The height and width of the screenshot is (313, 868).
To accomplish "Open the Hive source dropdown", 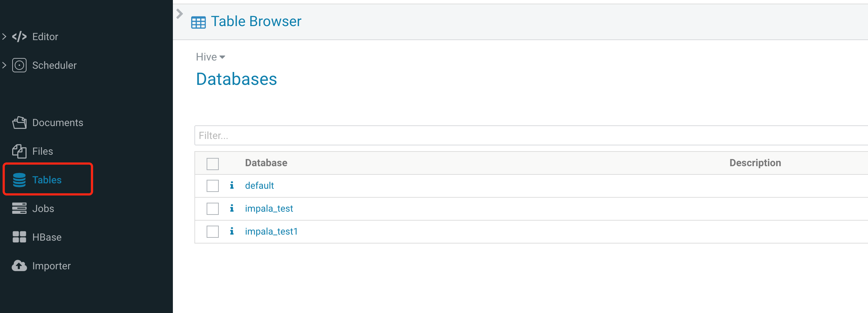I will [x=211, y=57].
